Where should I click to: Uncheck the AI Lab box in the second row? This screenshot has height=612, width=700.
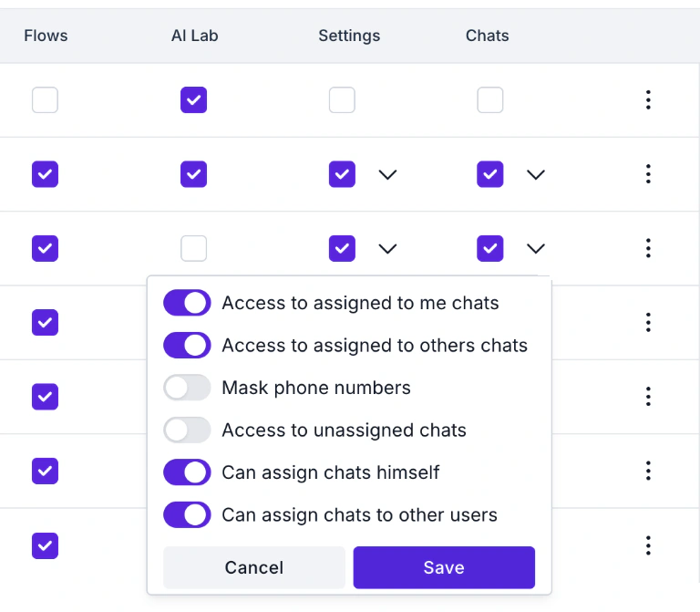[x=194, y=174]
